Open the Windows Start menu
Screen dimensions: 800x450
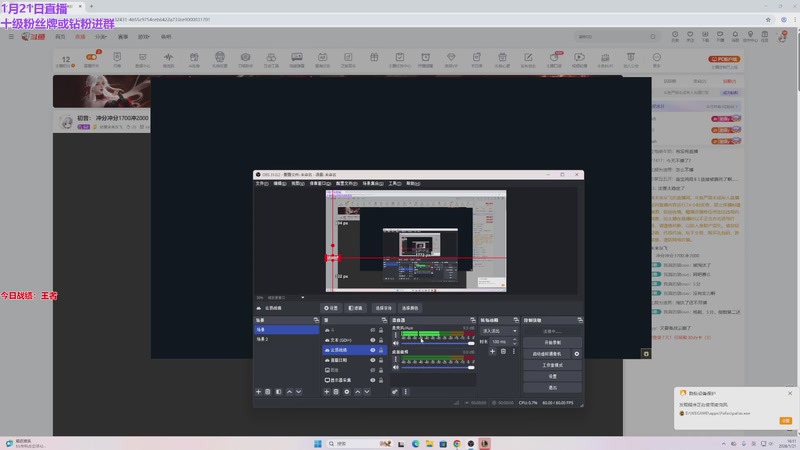(x=318, y=443)
